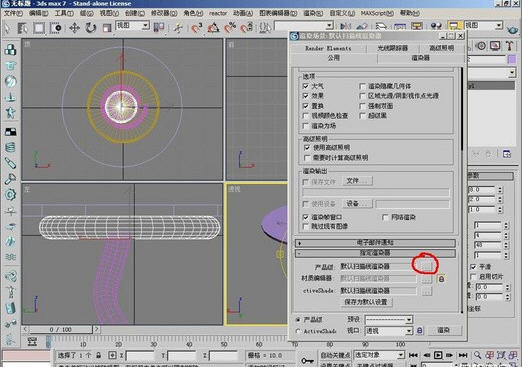Viewport: 522px width, 367px height.
Task: Choose production renderer browse "..." button
Action: 426,266
